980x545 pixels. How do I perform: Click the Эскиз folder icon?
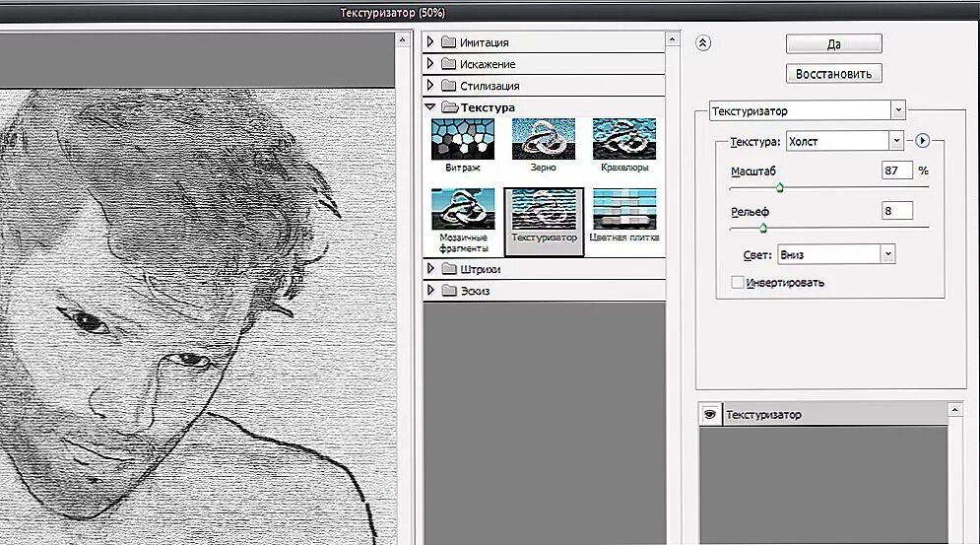[x=449, y=290]
